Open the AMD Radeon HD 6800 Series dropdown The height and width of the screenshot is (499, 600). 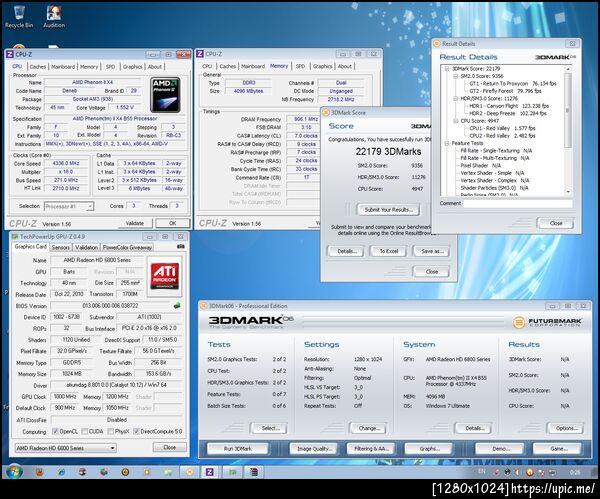point(65,448)
